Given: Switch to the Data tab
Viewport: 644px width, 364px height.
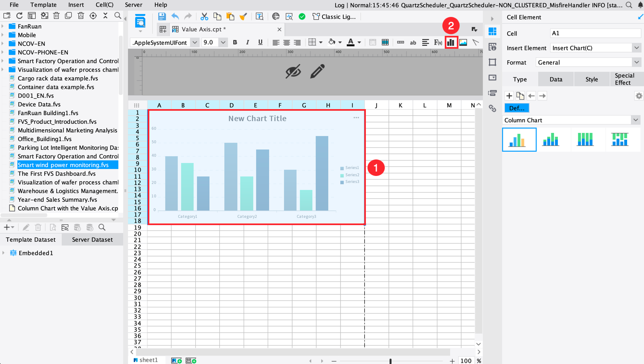Looking at the screenshot, I should (556, 79).
